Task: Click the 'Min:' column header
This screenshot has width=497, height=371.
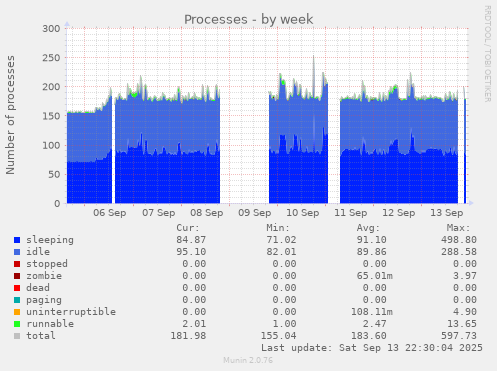Action: 278,228
